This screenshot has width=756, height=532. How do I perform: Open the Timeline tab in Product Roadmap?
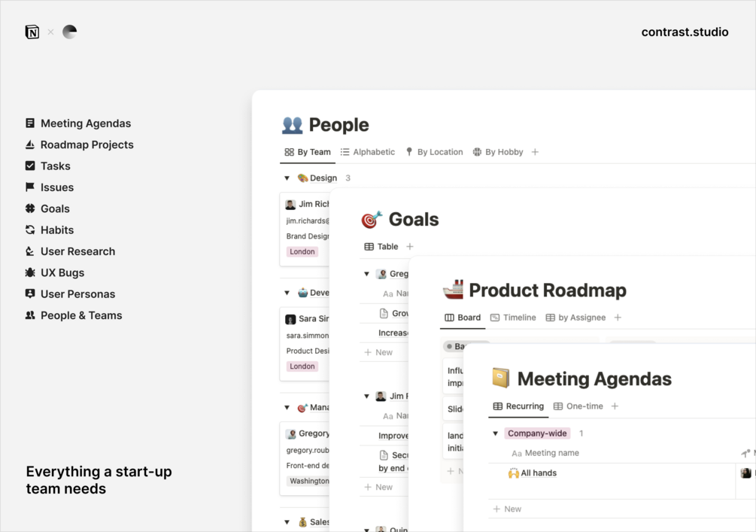513,318
